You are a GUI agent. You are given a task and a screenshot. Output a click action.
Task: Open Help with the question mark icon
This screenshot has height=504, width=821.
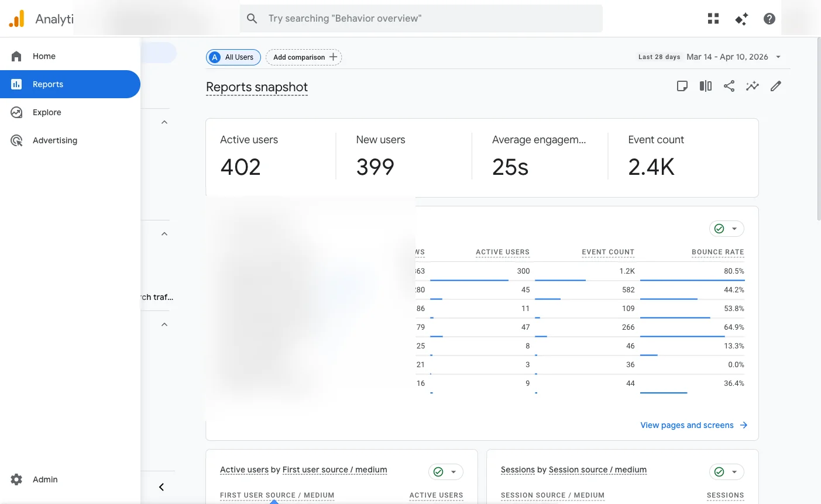click(768, 18)
